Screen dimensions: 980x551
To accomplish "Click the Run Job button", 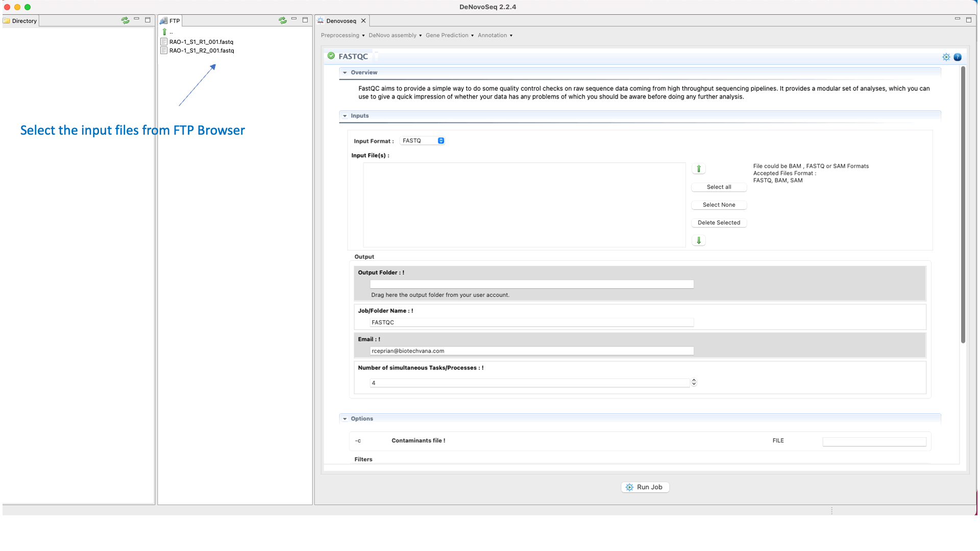I will click(x=645, y=487).
